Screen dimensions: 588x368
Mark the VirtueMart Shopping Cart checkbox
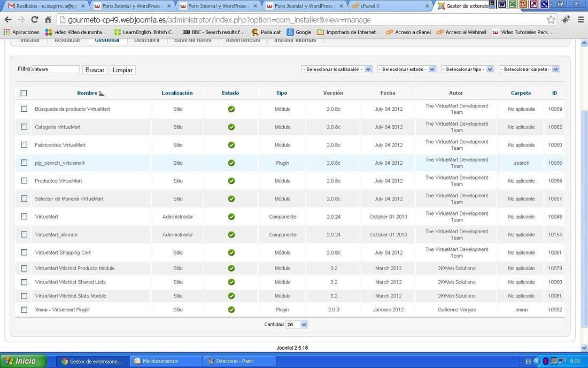[x=24, y=252]
